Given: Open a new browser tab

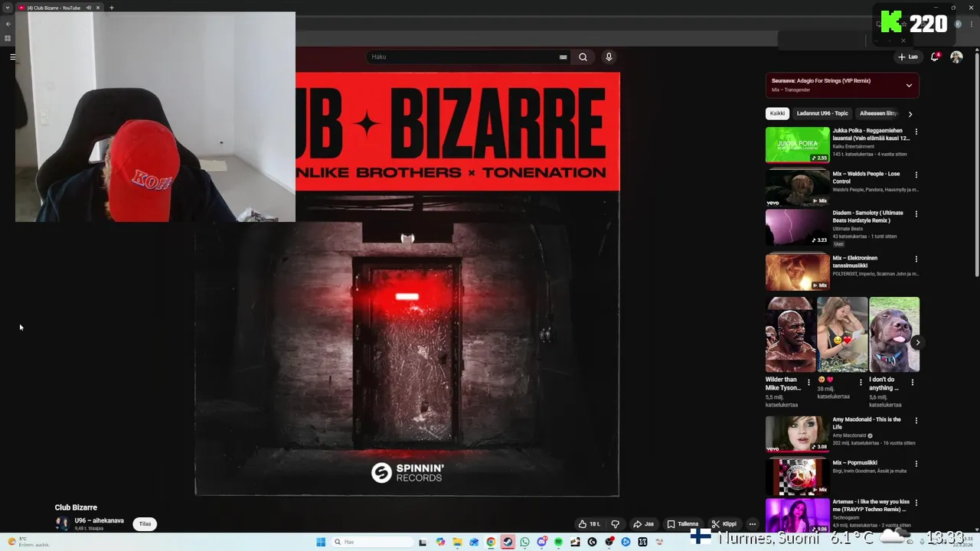Looking at the screenshot, I should click(x=111, y=8).
